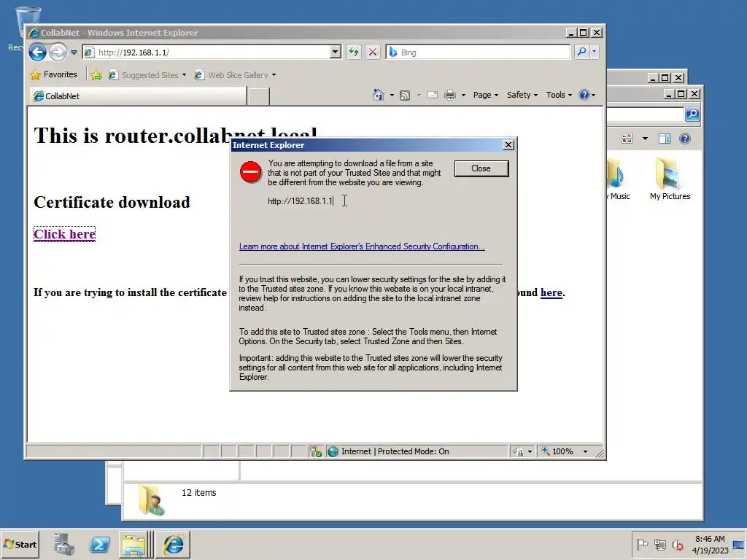The width and height of the screenshot is (747, 560).
Task: Click the URL text http://192.168.1.1 in dialog
Action: click(300, 201)
